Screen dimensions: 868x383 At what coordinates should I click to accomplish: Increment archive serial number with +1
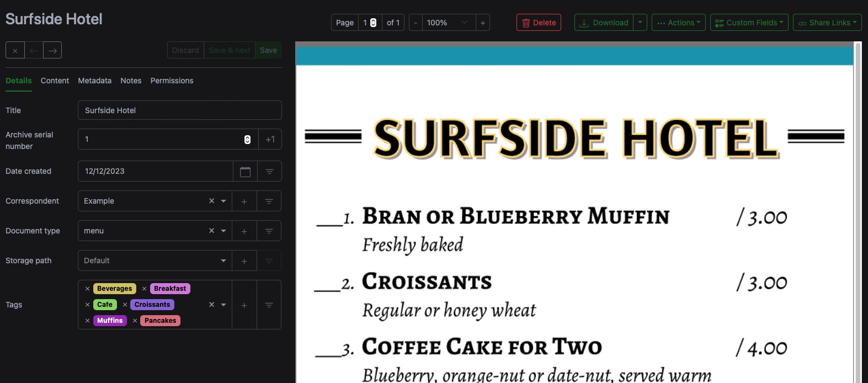(x=270, y=140)
